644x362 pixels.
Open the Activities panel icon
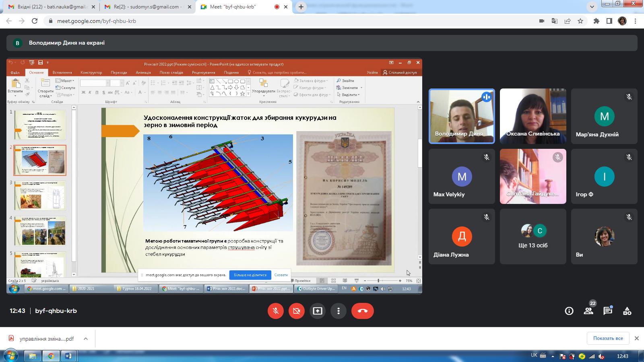click(x=627, y=311)
